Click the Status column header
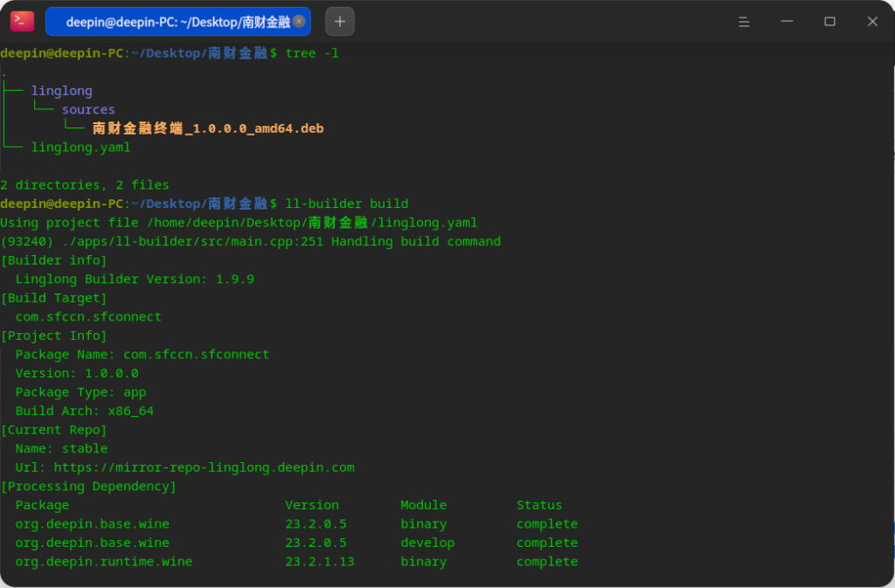The image size is (895, 588). click(x=538, y=505)
